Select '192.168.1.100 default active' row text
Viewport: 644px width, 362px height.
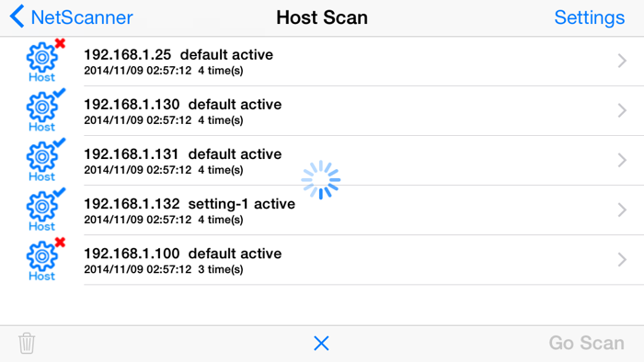183,254
